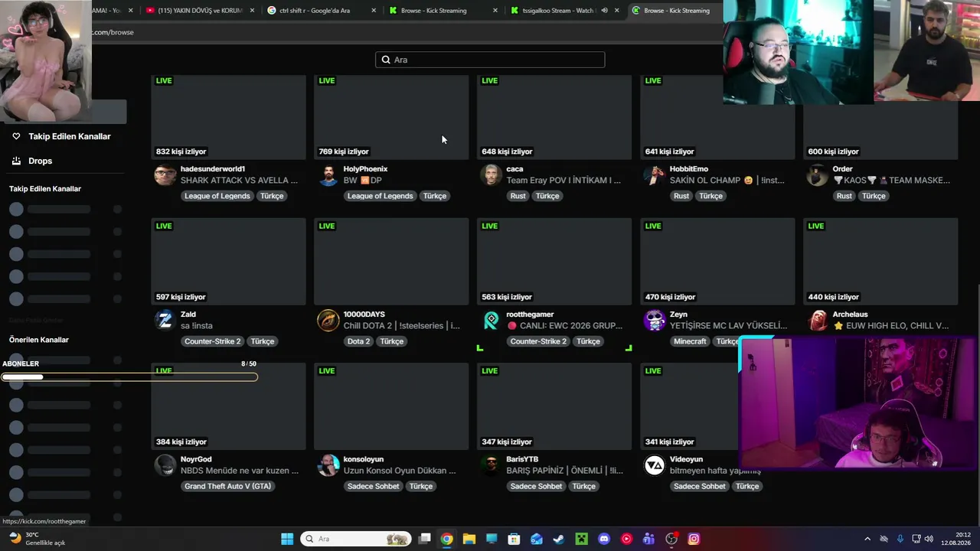Open BarisYTB channel avatar
Viewport: 980px width, 551px height.
(491, 465)
